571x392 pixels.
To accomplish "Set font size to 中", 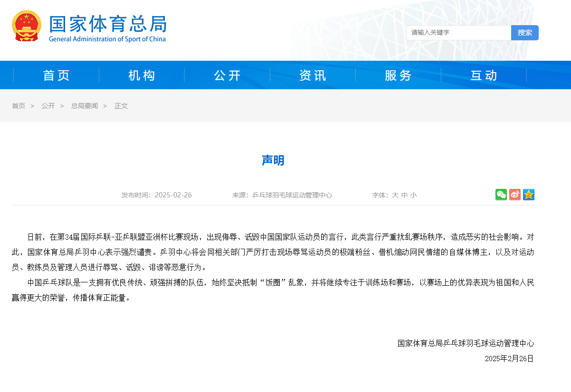I will click(404, 195).
